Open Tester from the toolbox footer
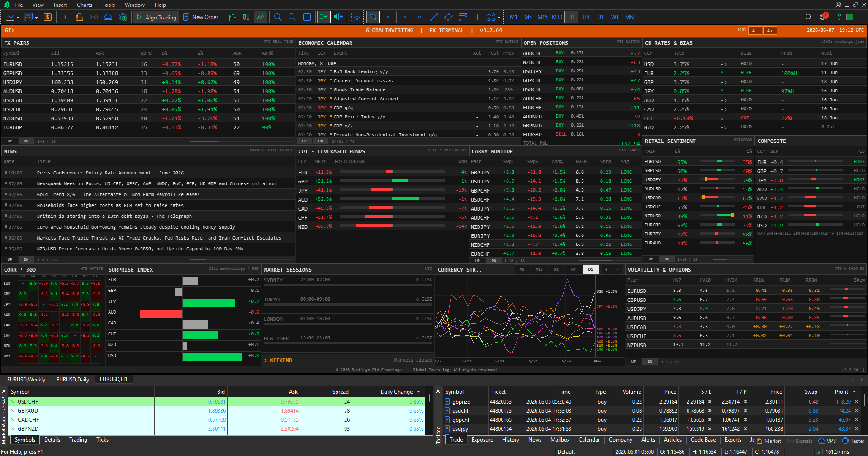This screenshot has width=868, height=456. [853, 441]
